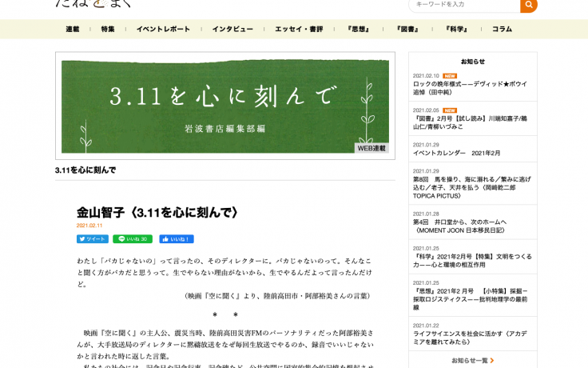
Task: Click the Twitter ツイート share button
Action: [x=93, y=239]
